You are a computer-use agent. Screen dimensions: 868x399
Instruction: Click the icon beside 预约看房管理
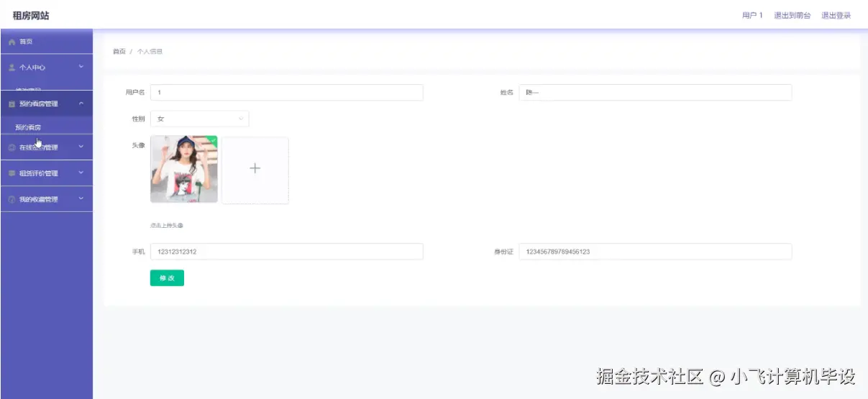12,104
